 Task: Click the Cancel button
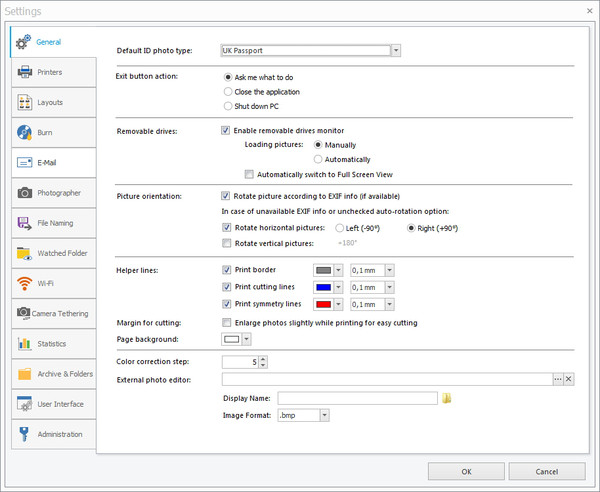tap(546, 471)
